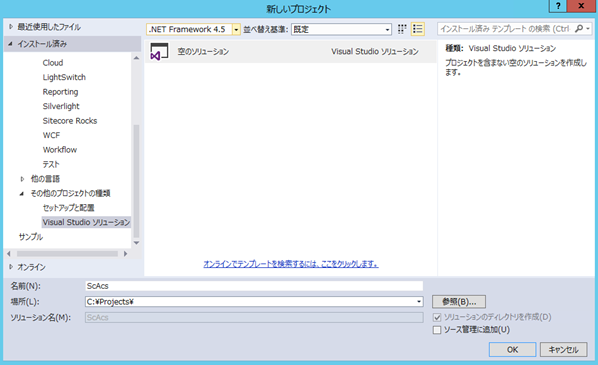Screen dimensions: 598x365
Task: Select the 空のソリューション template icon
Action: point(159,51)
